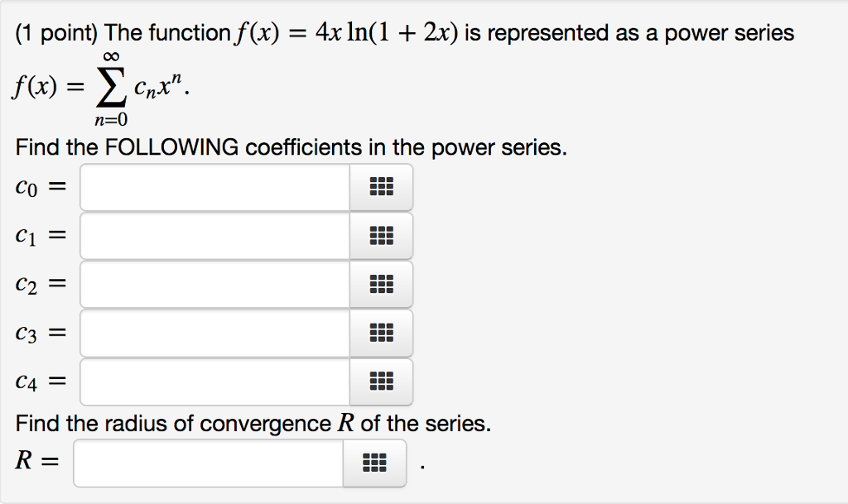
Task: Click inside the c3 answer field
Action: point(215,333)
